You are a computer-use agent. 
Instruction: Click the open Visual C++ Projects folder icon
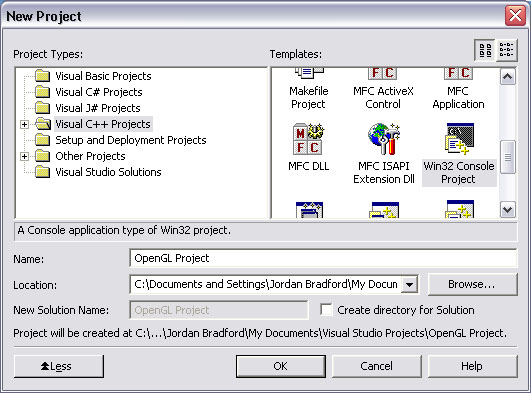(x=43, y=124)
